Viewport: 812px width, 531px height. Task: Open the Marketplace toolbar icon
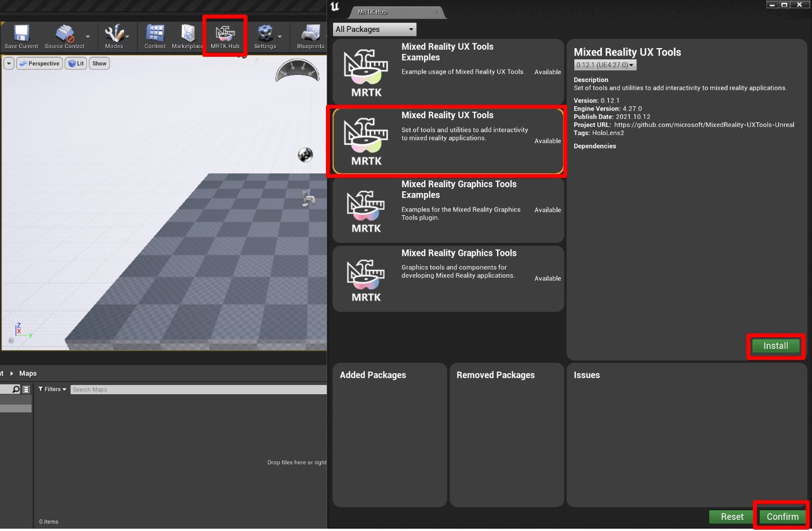tap(187, 37)
